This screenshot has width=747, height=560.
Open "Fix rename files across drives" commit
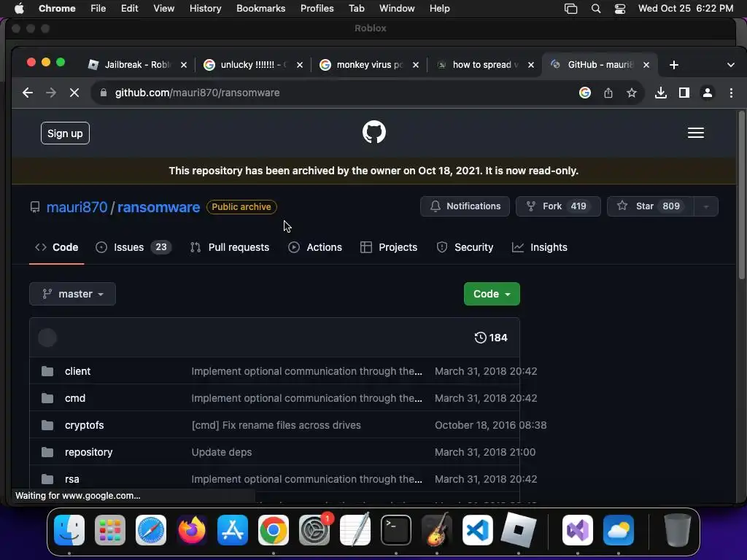point(276,425)
